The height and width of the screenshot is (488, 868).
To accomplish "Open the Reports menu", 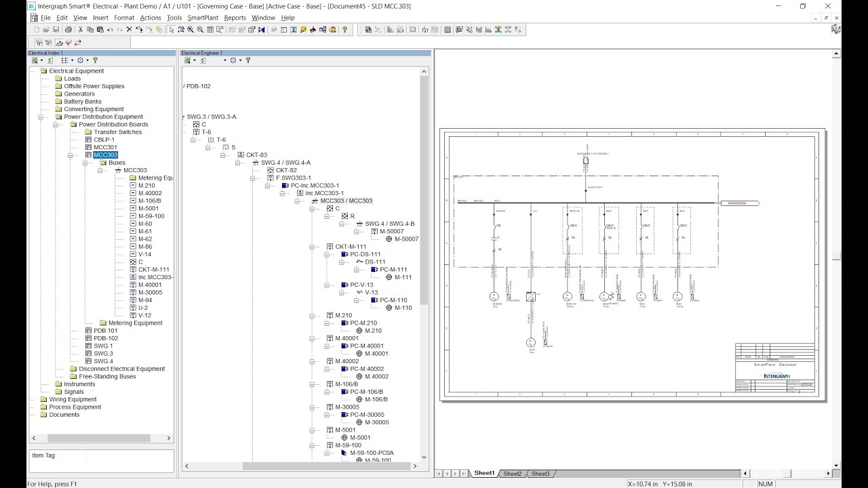I will [235, 18].
